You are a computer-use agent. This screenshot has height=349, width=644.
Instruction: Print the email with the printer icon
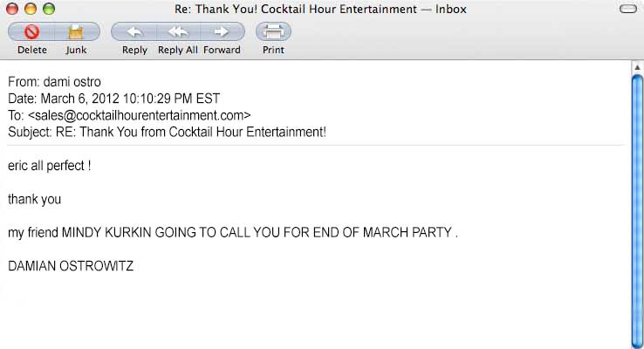click(273, 32)
